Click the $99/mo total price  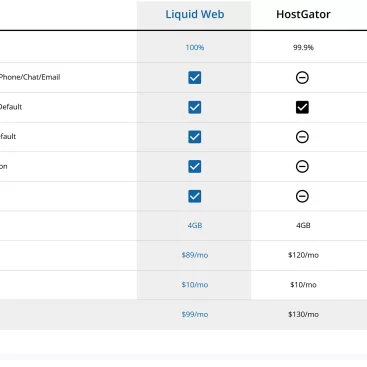point(195,314)
